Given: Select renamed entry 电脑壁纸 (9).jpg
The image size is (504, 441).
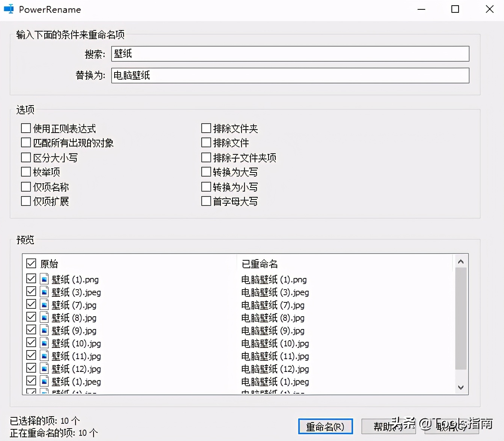Looking at the screenshot, I should tap(273, 331).
